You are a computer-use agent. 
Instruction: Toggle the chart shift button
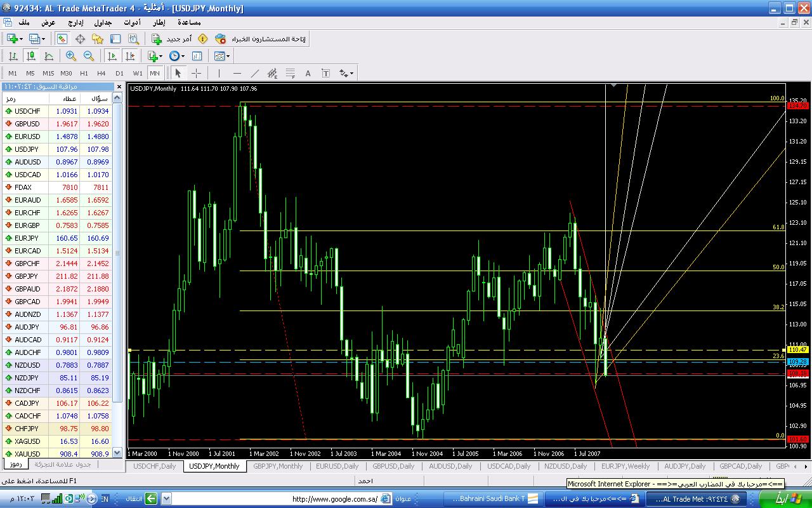tap(130, 56)
